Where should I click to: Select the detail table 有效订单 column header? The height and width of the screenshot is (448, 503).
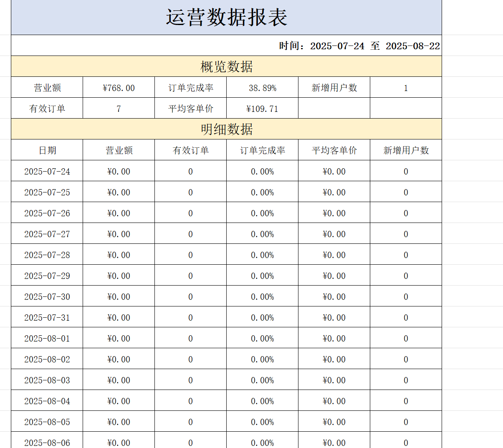(x=191, y=150)
